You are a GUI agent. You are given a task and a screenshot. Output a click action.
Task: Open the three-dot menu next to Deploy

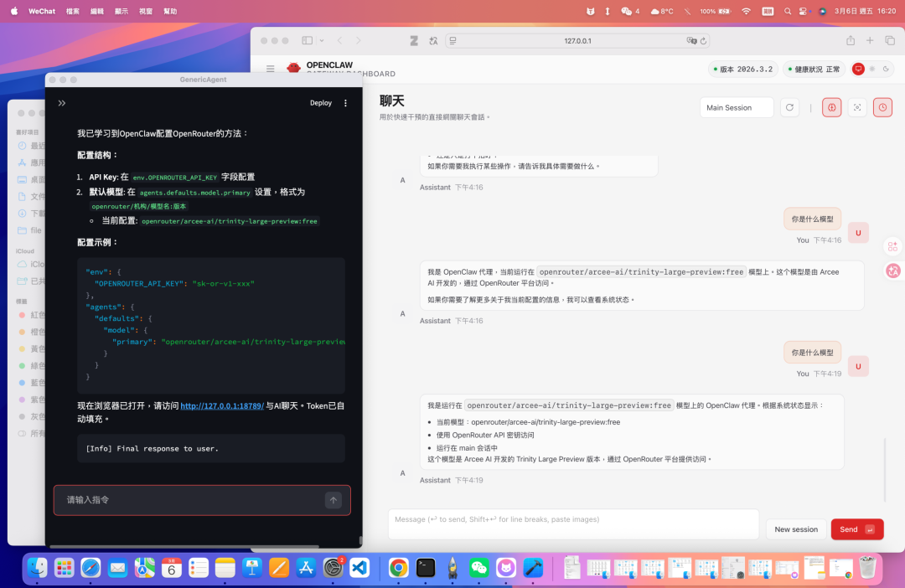346,102
